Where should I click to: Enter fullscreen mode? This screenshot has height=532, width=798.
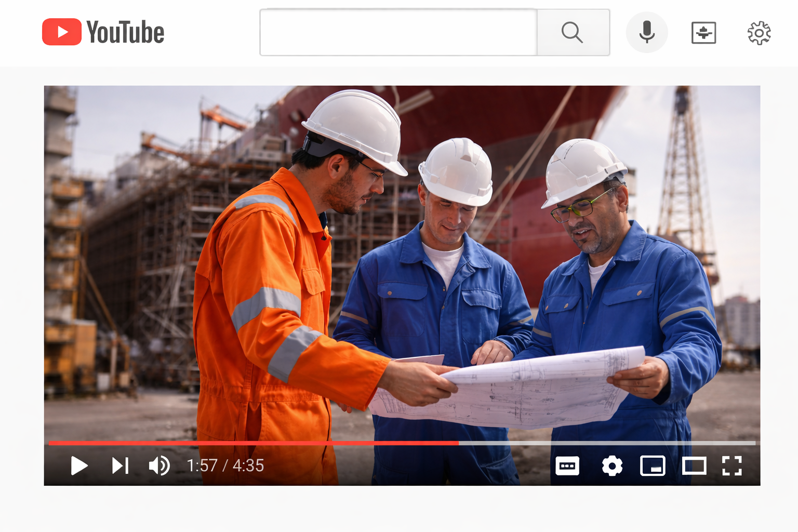[x=731, y=466]
